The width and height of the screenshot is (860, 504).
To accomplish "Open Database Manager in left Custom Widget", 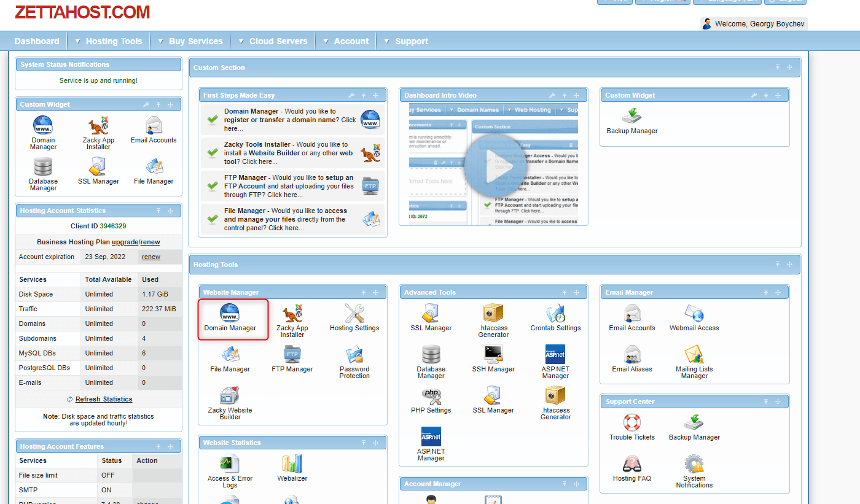I will [43, 174].
